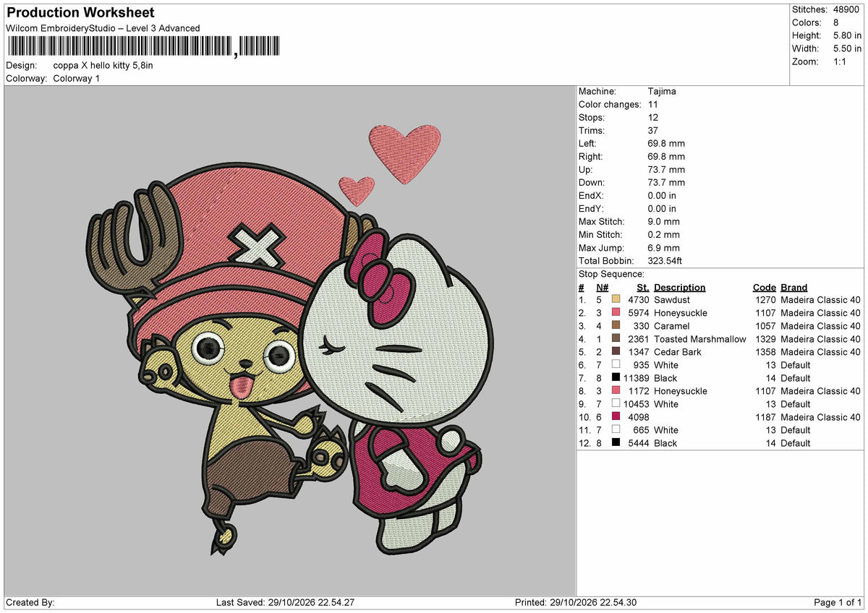This screenshot has width=868, height=613.
Task: Click the EndX value '0.00 in'
Action: (662, 195)
